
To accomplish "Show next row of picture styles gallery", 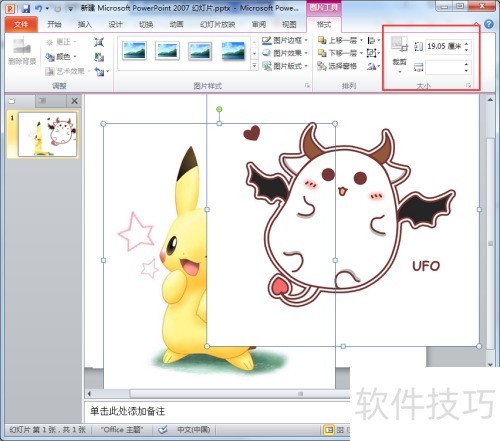I will click(x=254, y=53).
